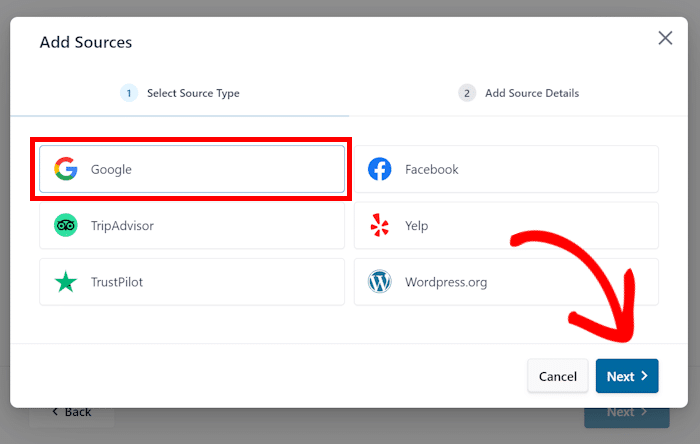Select the Yelp source card

(x=506, y=225)
